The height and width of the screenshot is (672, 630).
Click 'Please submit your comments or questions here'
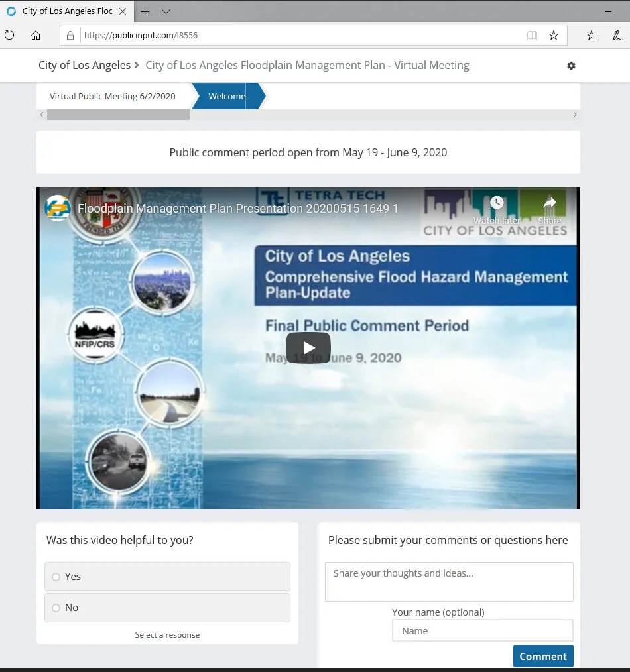pyautogui.click(x=448, y=540)
